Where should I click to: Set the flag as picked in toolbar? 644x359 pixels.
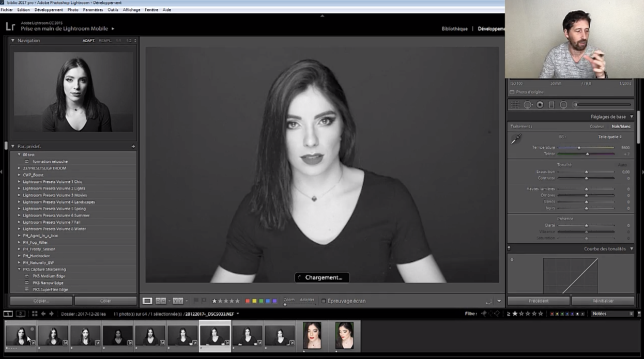(196, 301)
